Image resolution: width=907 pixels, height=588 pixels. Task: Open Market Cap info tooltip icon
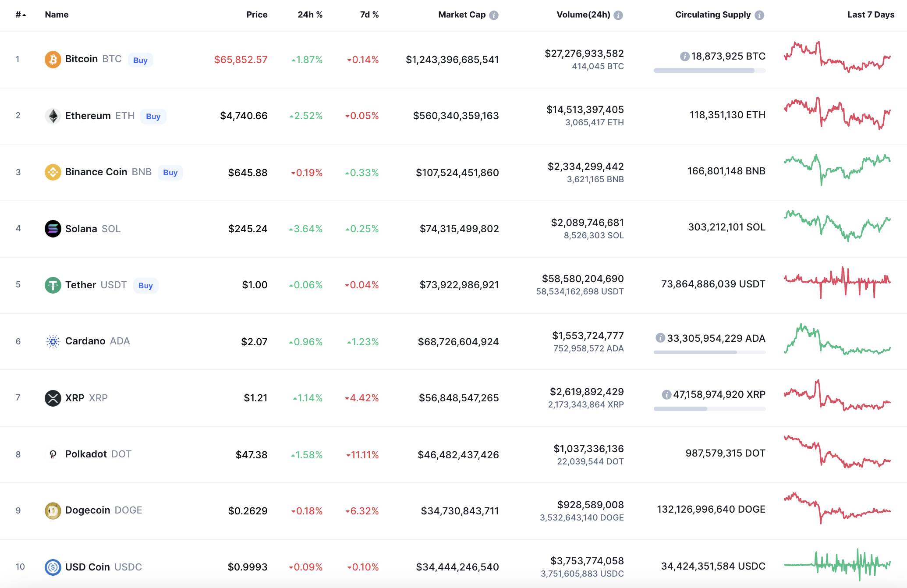(x=494, y=15)
